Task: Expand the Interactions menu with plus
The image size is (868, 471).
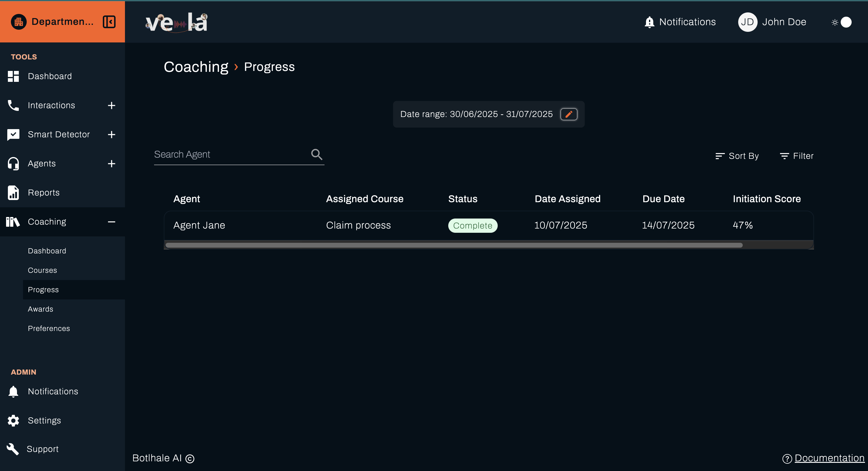Action: (x=112, y=105)
